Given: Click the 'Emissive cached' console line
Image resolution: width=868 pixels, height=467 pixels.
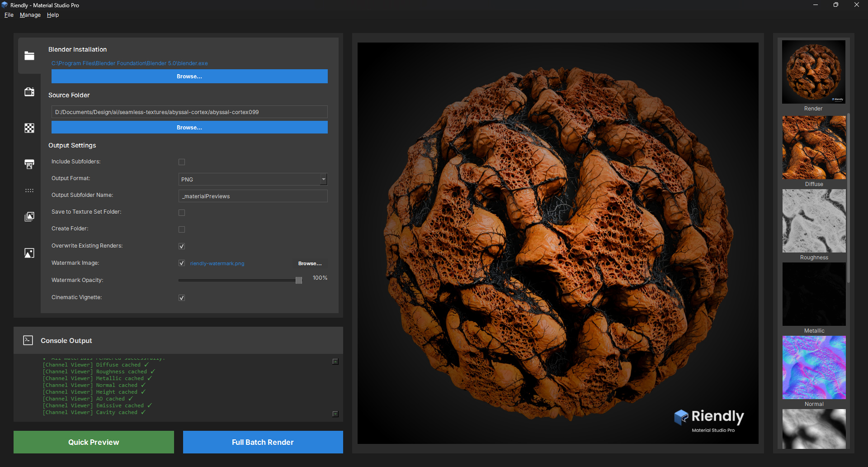Looking at the screenshot, I should (x=97, y=405).
